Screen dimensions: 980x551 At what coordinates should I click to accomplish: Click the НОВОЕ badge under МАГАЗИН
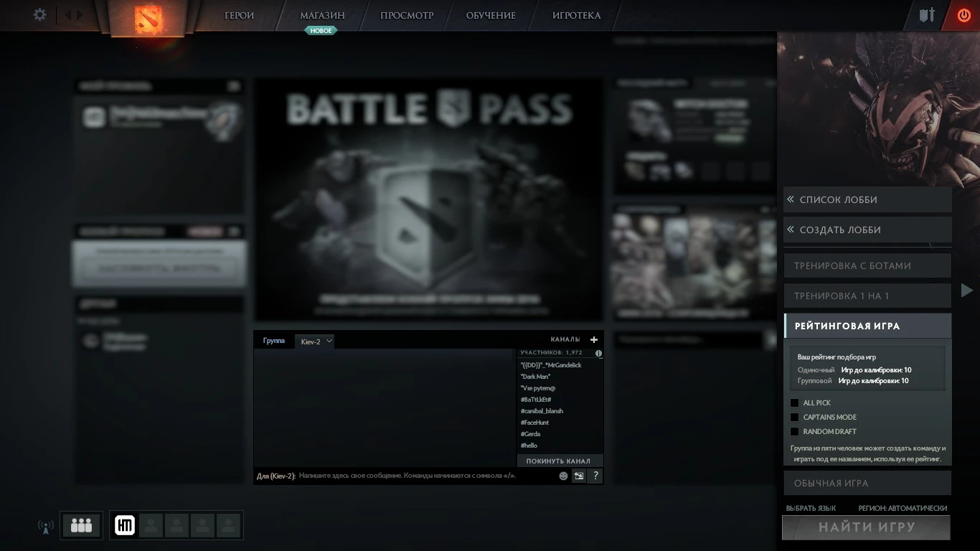[321, 31]
